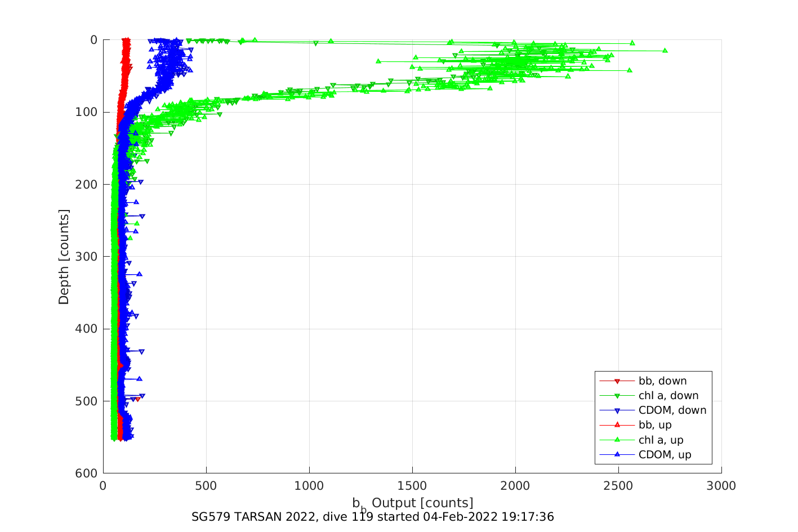Click the green down-triangle marker for 'chl a, down' in legend

[617, 396]
